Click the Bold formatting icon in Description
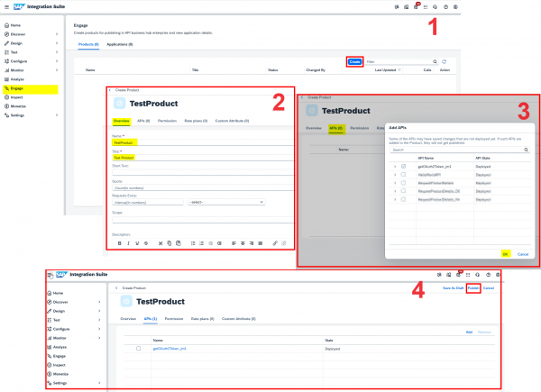Viewport: 541px width, 392px height. tap(118, 242)
